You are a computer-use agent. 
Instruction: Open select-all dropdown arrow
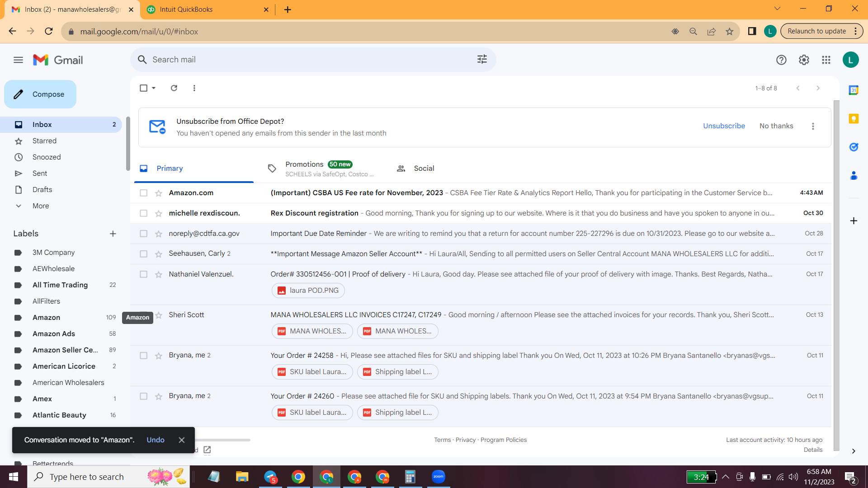(x=154, y=88)
